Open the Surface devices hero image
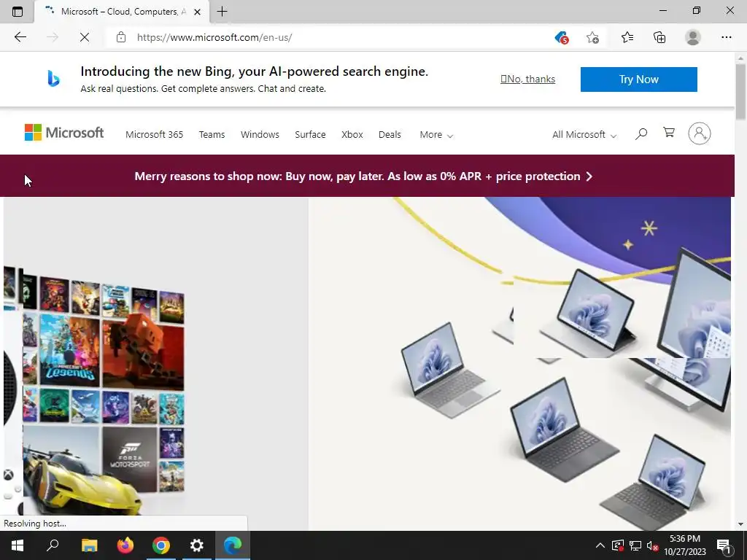 [x=519, y=363]
